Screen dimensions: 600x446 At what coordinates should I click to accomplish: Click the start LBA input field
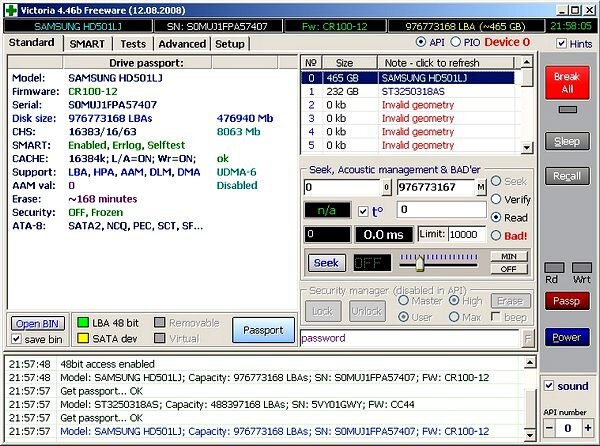pos(342,187)
